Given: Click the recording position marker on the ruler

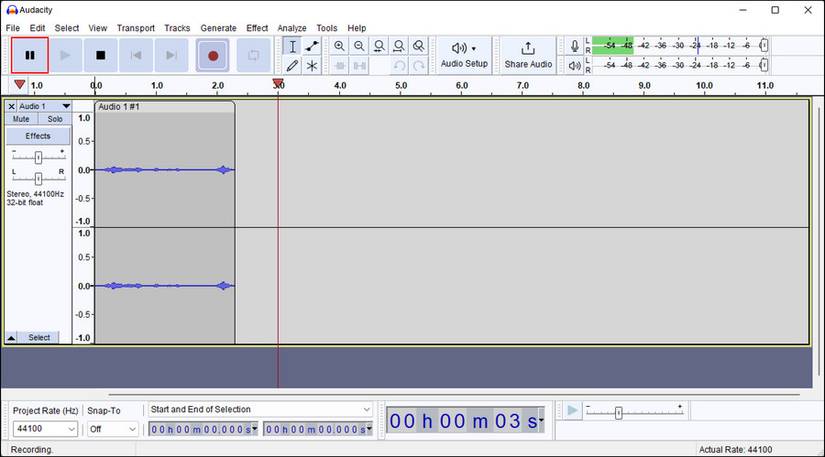Looking at the screenshot, I should [x=278, y=84].
